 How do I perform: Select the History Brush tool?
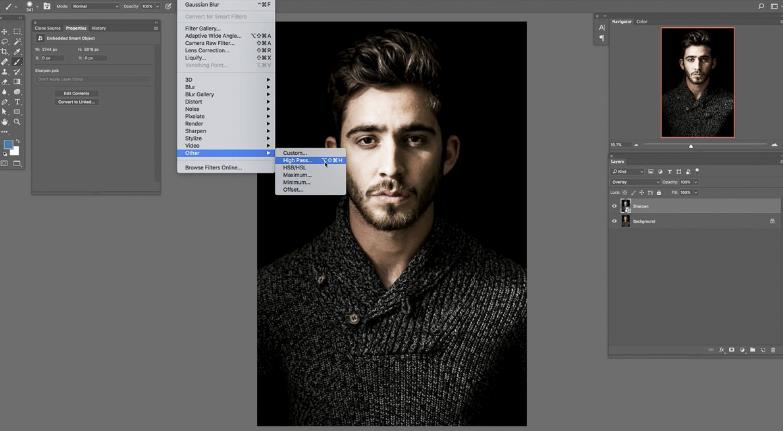tap(17, 72)
